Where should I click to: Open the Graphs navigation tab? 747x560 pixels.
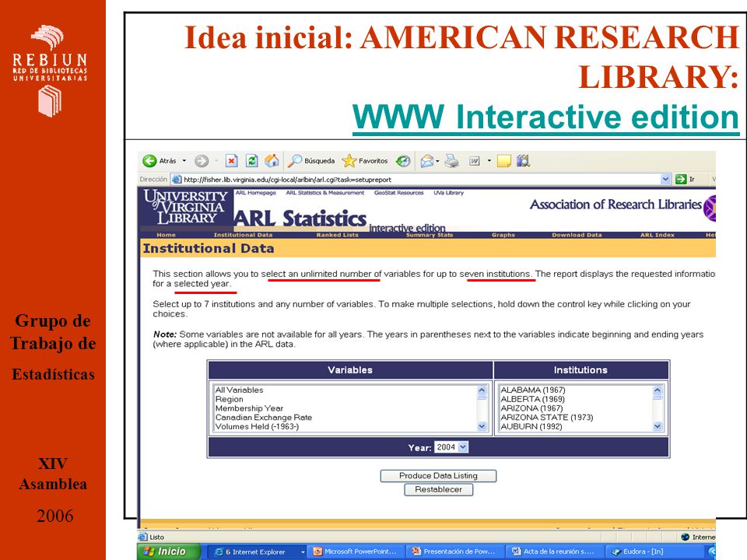503,235
